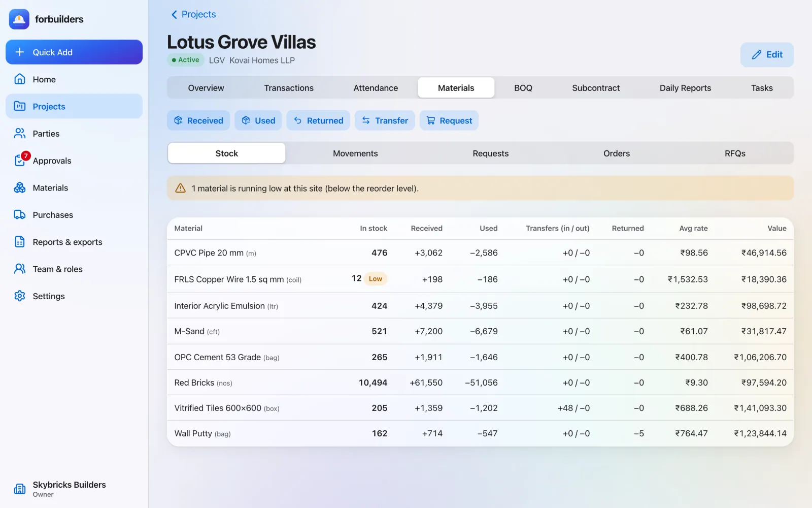Click the Materials cubes icon in sidebar
Image resolution: width=812 pixels, height=508 pixels.
pos(20,188)
